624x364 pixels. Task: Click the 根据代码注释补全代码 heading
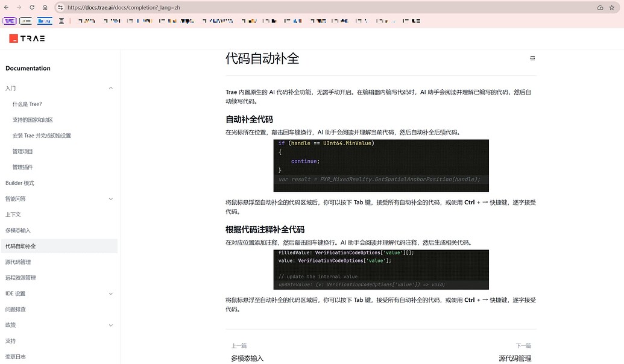tap(265, 230)
